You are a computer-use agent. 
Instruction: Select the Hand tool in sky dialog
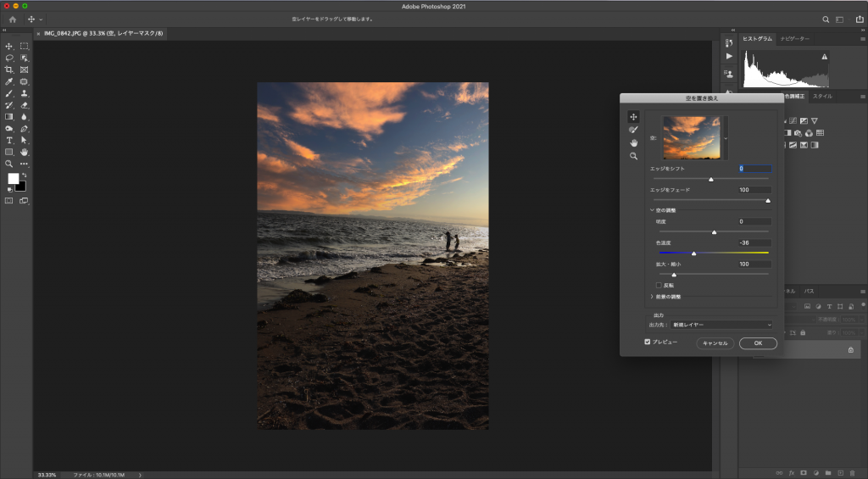click(632, 142)
